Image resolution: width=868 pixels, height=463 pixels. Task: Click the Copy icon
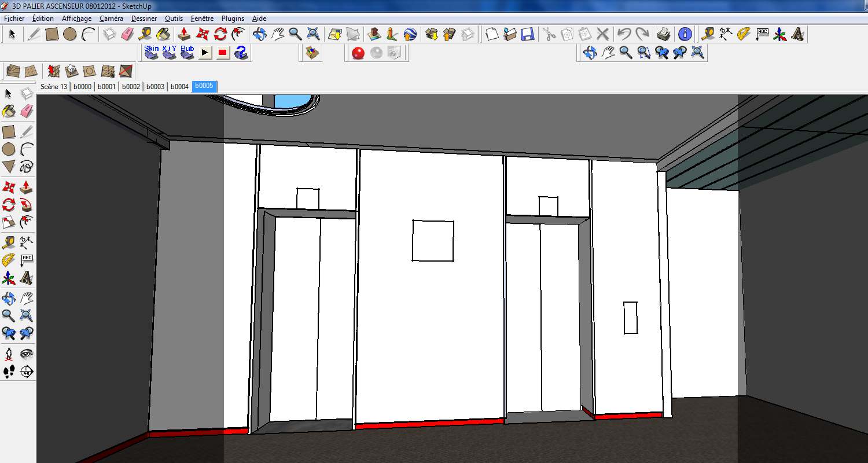coord(567,34)
